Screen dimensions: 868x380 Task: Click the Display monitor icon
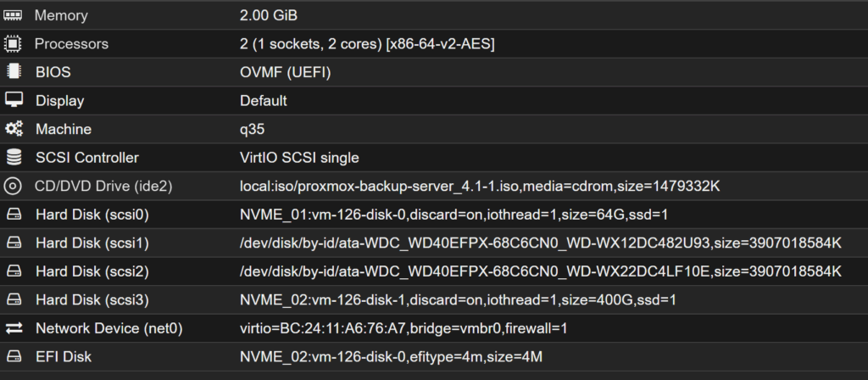coord(13,100)
